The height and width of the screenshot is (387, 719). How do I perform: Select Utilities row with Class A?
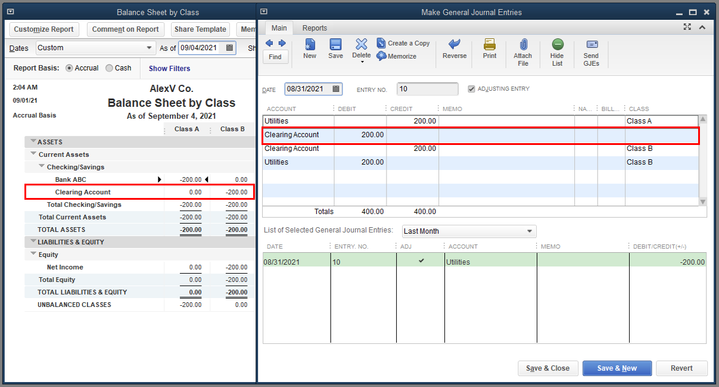481,121
